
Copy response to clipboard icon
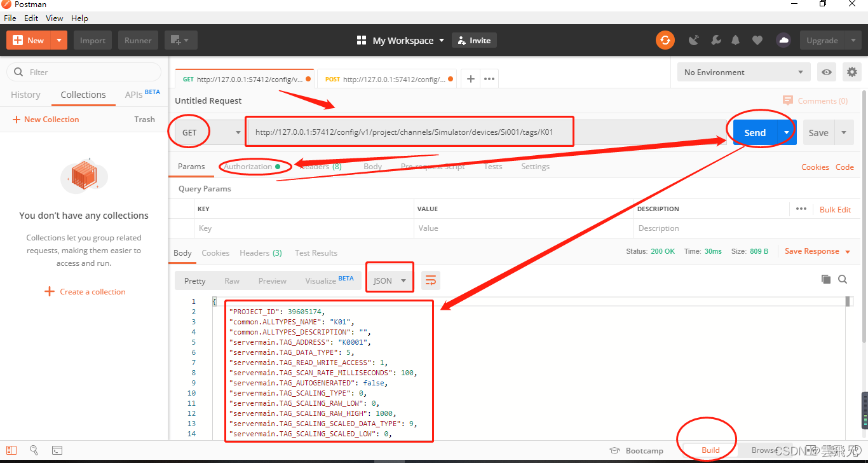(825, 279)
